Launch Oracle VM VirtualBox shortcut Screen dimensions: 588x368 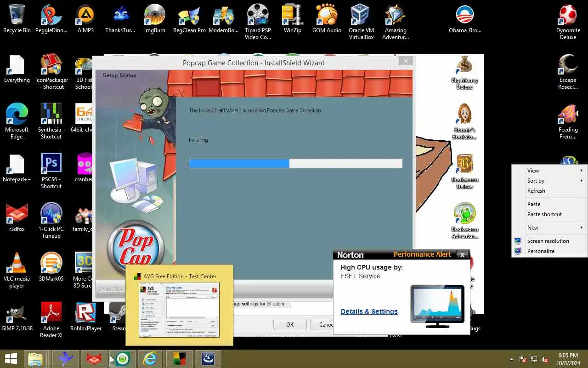pyautogui.click(x=361, y=22)
